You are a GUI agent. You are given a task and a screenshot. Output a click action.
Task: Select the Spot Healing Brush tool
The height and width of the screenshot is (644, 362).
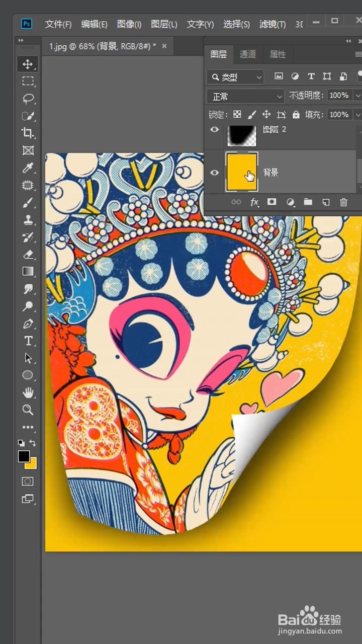tap(28, 185)
